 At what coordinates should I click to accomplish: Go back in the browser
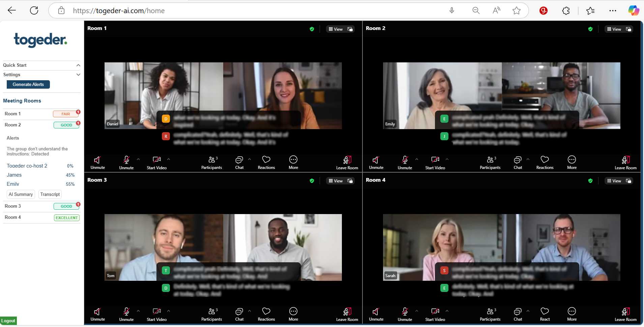click(12, 10)
